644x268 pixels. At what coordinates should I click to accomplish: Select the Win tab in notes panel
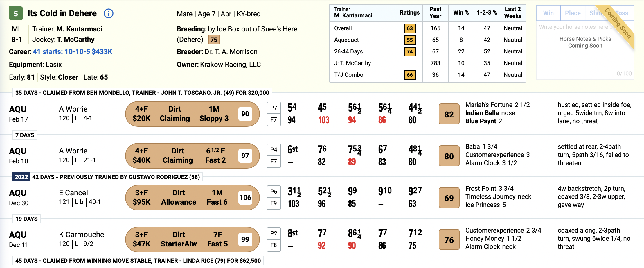[x=548, y=13]
